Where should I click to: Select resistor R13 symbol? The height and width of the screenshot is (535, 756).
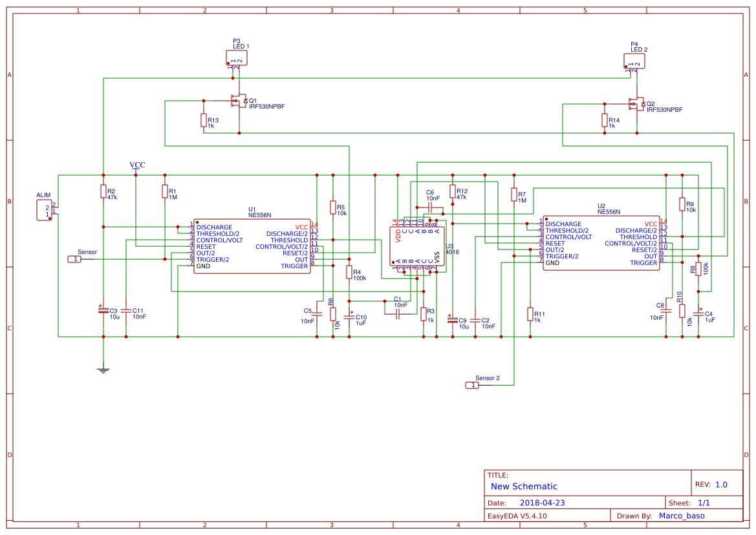click(204, 120)
